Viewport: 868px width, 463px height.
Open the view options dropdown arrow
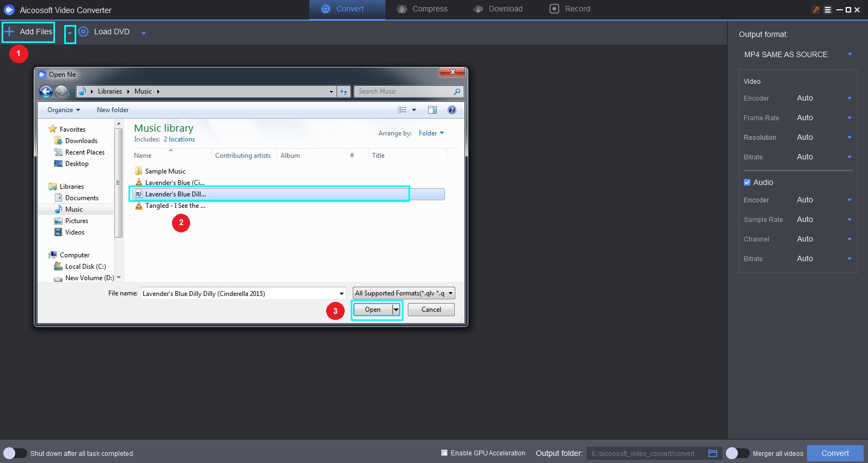(414, 110)
